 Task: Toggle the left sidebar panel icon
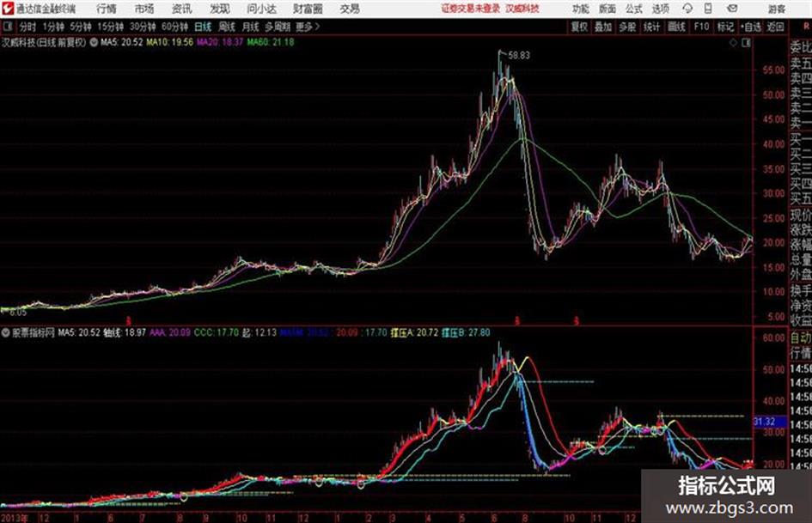pyautogui.click(x=7, y=27)
